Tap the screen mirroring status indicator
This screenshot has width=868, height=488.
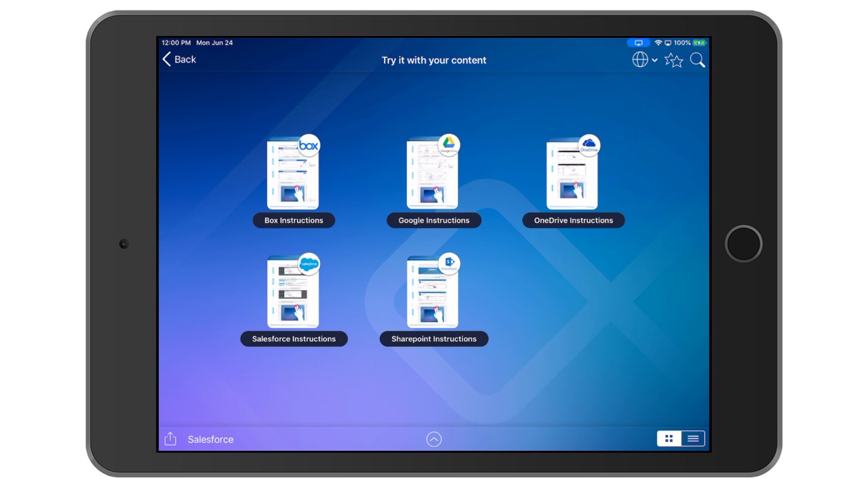point(638,43)
